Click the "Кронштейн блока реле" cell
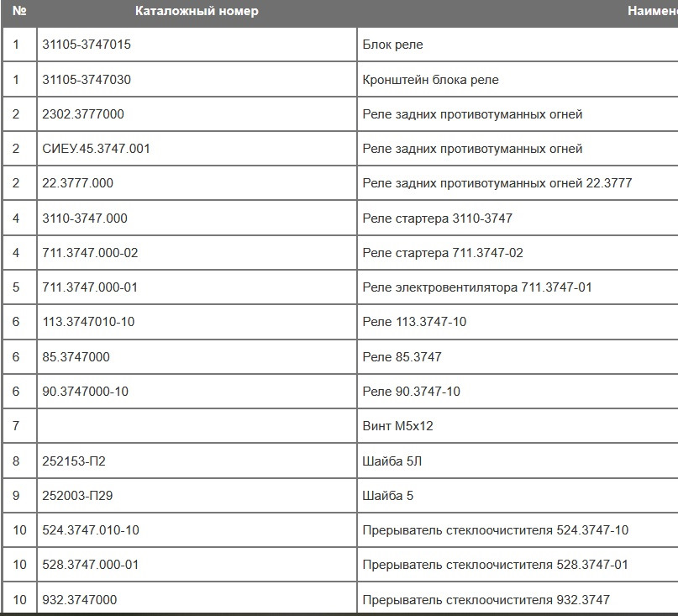 [x=430, y=80]
